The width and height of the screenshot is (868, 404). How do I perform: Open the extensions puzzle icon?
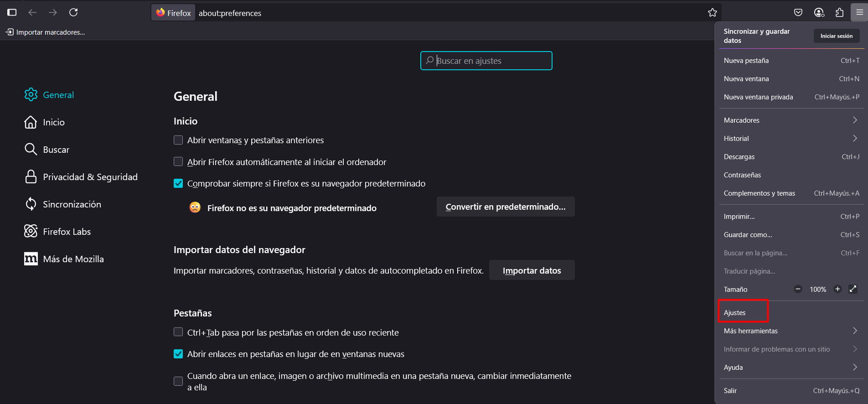click(839, 12)
